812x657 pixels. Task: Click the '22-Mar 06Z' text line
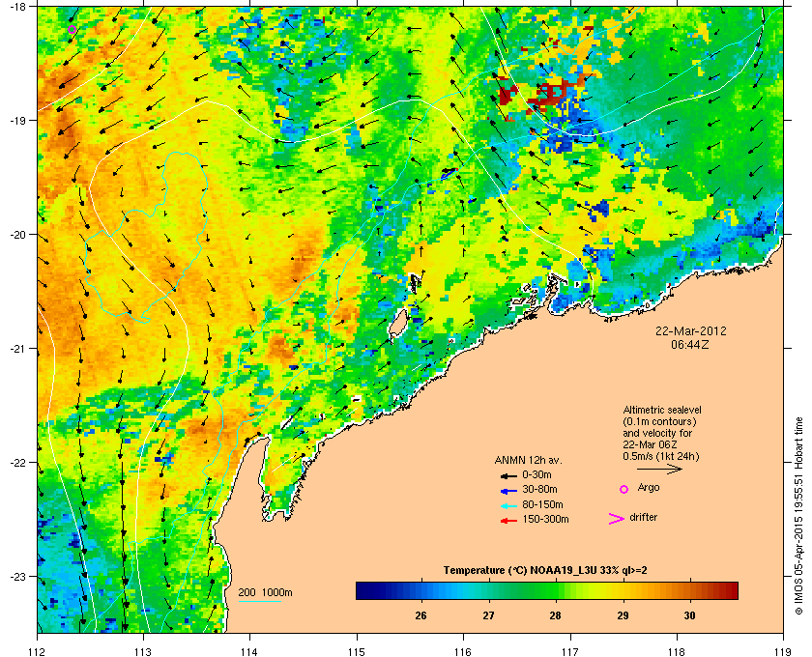[x=650, y=444]
